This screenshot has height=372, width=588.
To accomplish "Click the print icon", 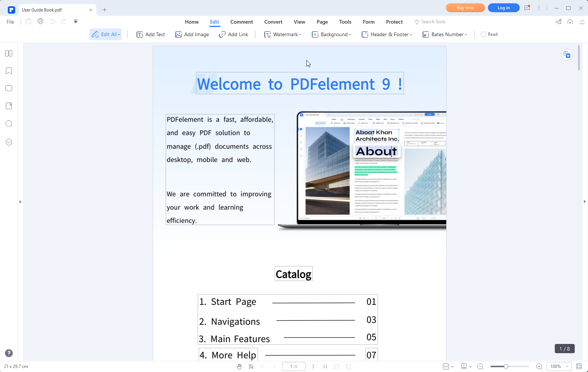I will [x=40, y=21].
